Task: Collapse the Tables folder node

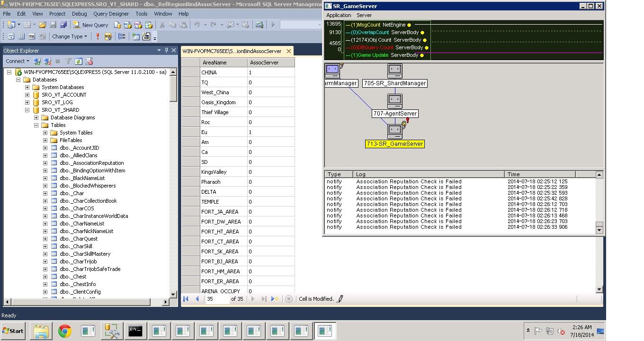Action: point(36,125)
